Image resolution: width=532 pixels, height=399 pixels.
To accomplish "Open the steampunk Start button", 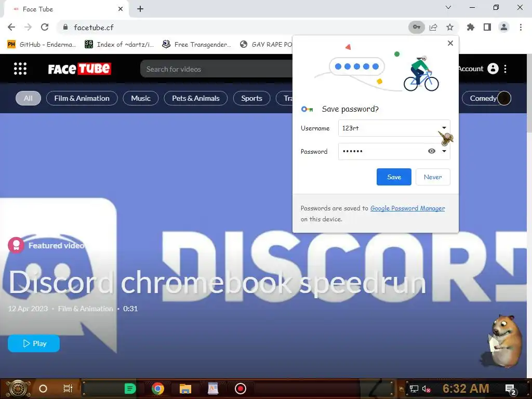I will point(17,389).
